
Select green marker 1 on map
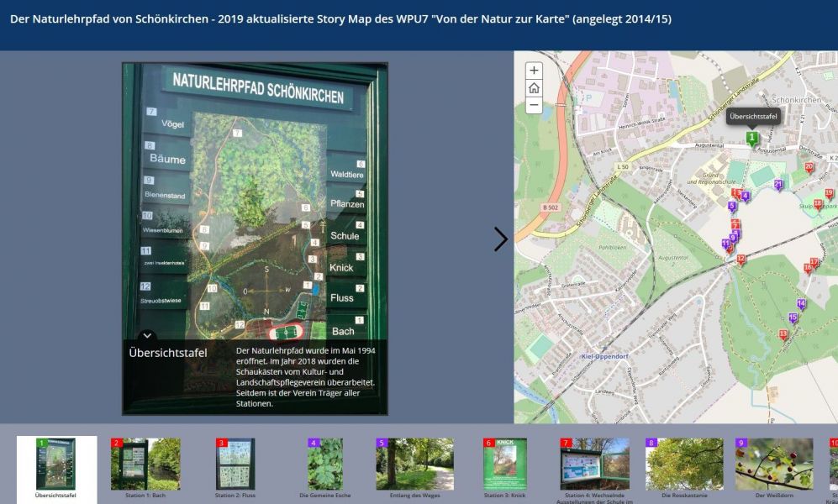(x=752, y=138)
